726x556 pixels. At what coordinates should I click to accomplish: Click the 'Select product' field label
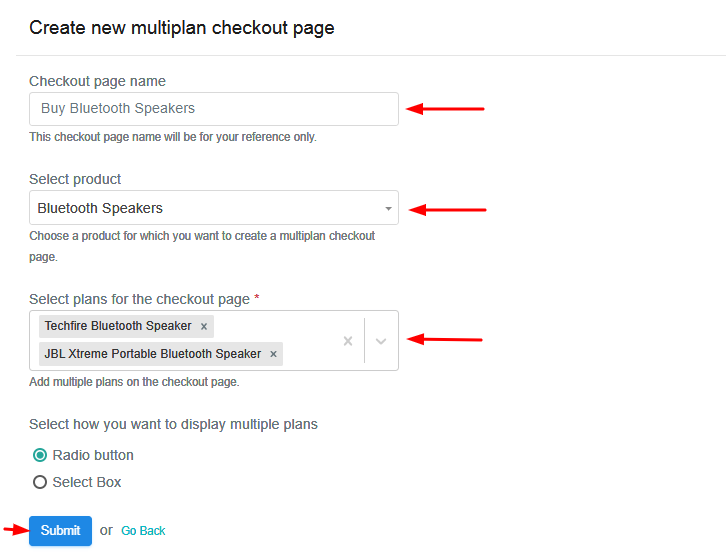[x=75, y=179]
